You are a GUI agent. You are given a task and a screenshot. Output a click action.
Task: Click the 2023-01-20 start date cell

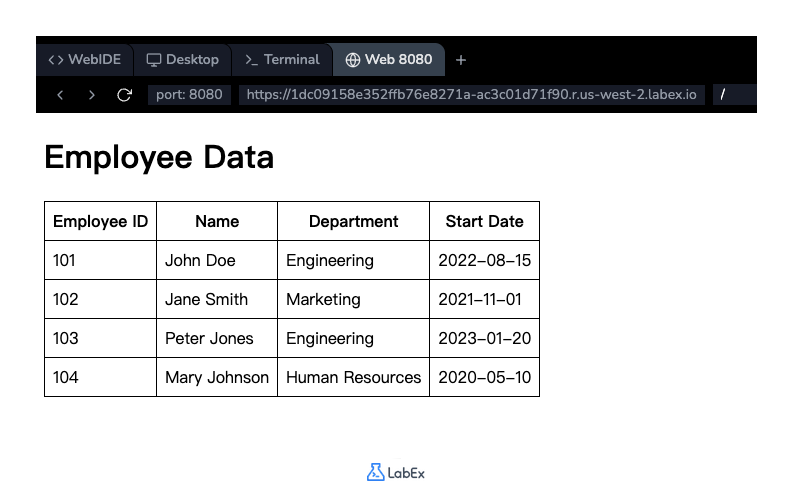[484, 338]
